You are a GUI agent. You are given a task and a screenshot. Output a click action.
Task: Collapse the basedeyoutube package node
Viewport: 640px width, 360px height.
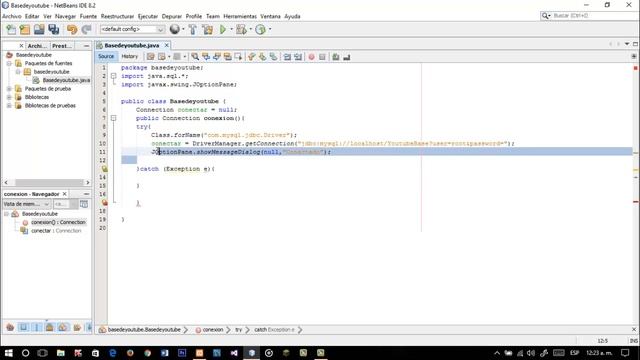(x=18, y=72)
